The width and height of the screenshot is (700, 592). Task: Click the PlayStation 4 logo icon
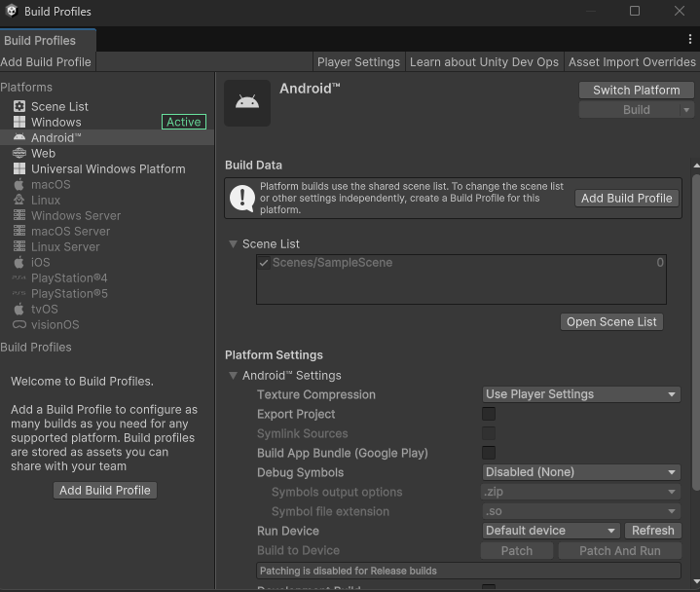coord(18,277)
